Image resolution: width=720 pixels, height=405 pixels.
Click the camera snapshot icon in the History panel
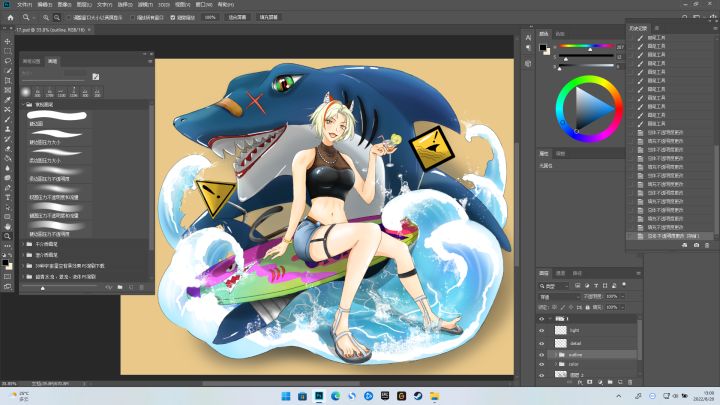[696, 245]
